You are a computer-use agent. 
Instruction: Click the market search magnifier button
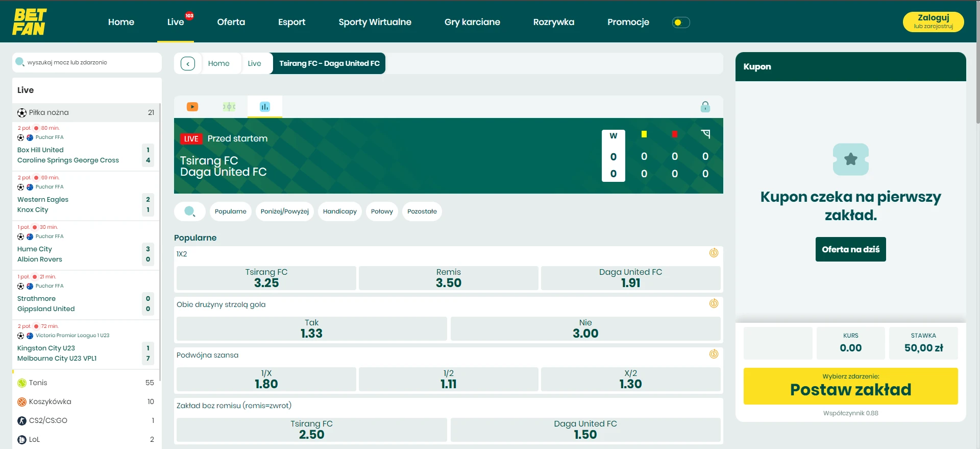click(x=190, y=211)
